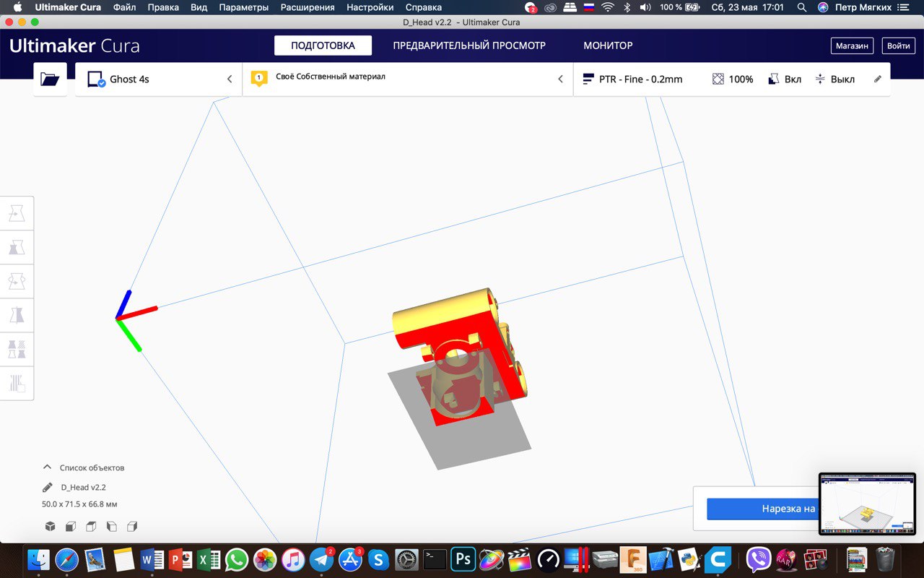Open Microsoft Word from the dock
Image resolution: width=924 pixels, height=578 pixels.
[x=152, y=559]
